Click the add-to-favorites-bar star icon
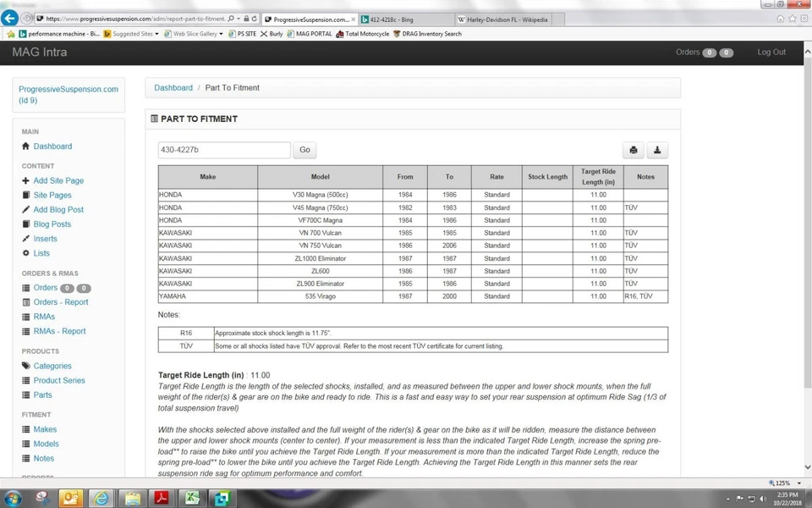 pyautogui.click(x=11, y=34)
